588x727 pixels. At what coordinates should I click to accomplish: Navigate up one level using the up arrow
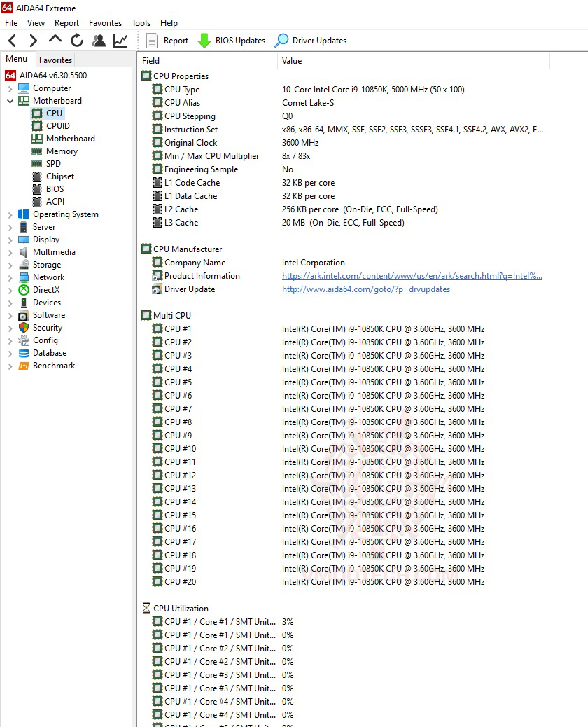55,40
